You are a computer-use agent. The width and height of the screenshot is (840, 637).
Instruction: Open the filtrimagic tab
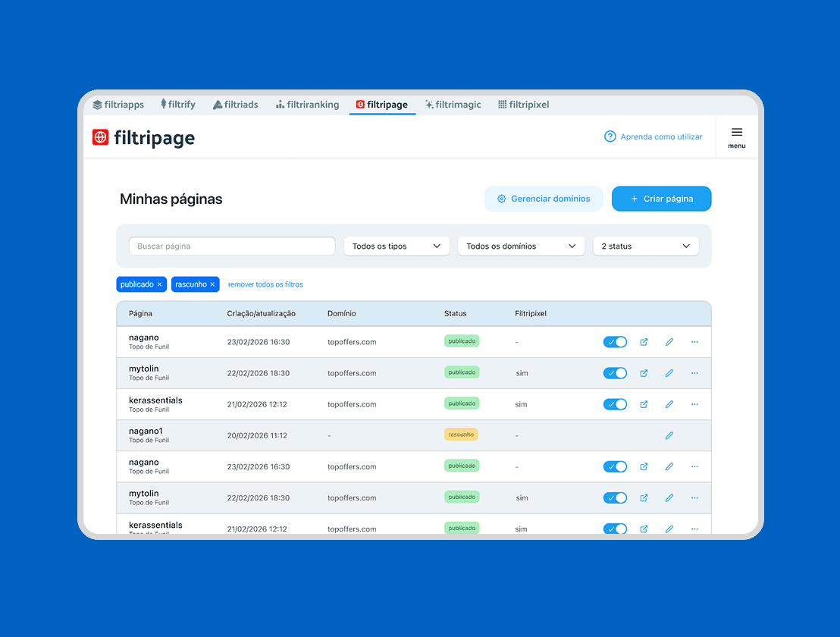(x=453, y=105)
